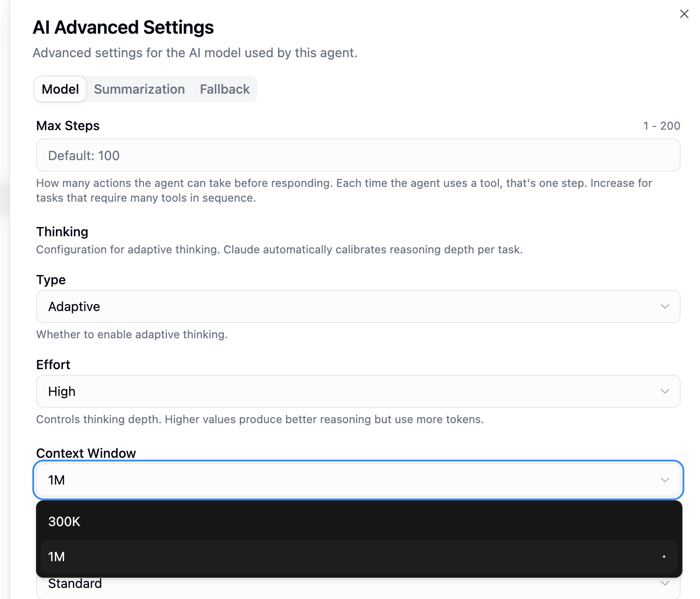Click the chevron in the Type dropdown
The width and height of the screenshot is (700, 599).
pyautogui.click(x=664, y=306)
